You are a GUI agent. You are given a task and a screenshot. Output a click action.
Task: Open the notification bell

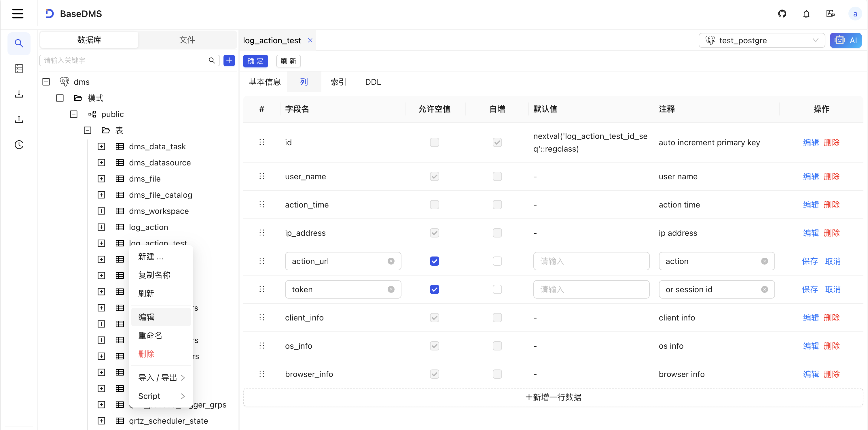(806, 14)
